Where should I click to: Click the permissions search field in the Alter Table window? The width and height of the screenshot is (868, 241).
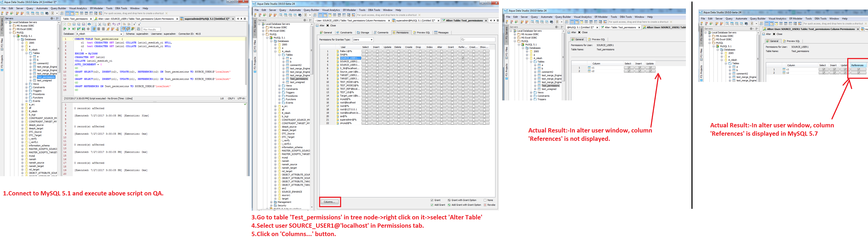pyautogui.click(x=478, y=40)
